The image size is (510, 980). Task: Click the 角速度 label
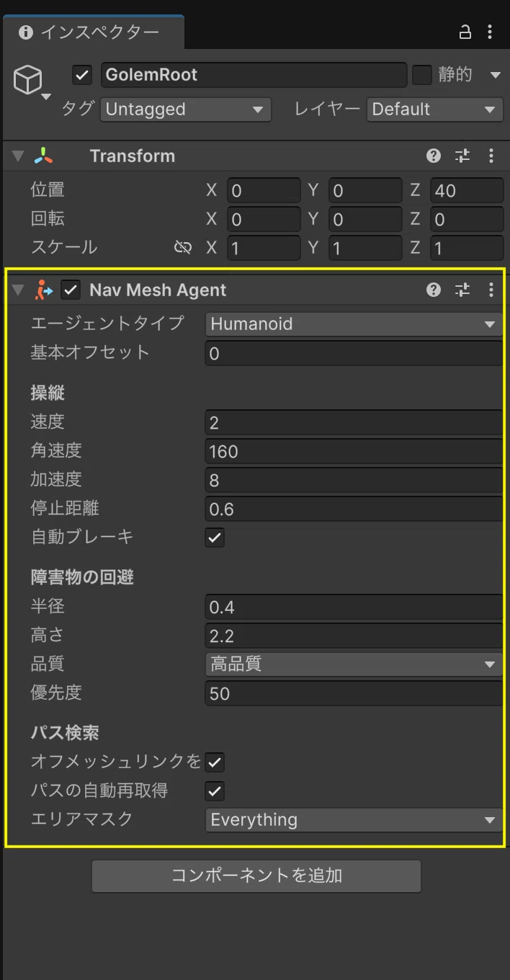pos(56,451)
